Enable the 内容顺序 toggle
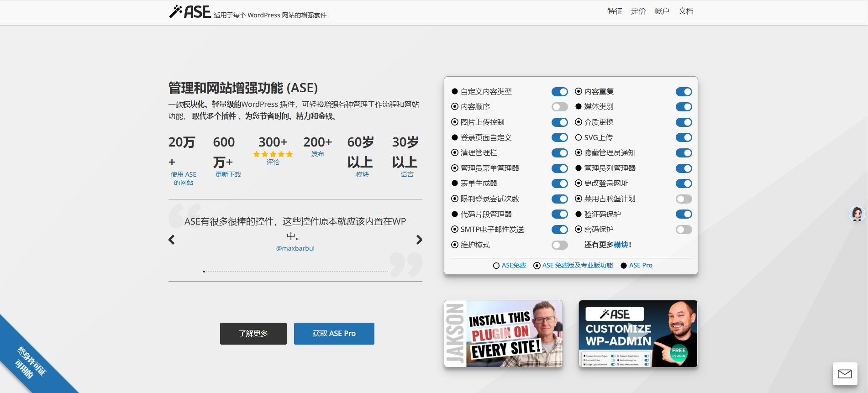868x393 pixels. 559,107
